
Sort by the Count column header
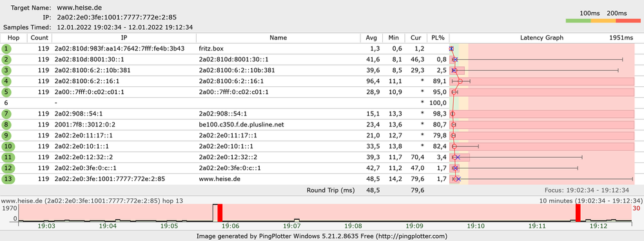[39, 38]
